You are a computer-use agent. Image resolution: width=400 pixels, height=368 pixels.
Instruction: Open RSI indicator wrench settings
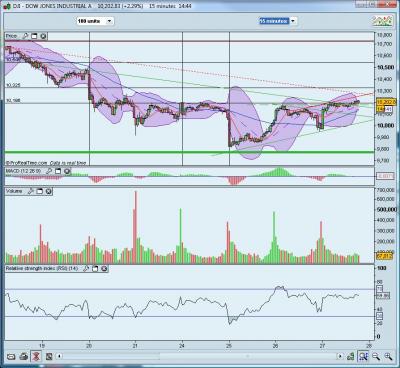[86, 268]
